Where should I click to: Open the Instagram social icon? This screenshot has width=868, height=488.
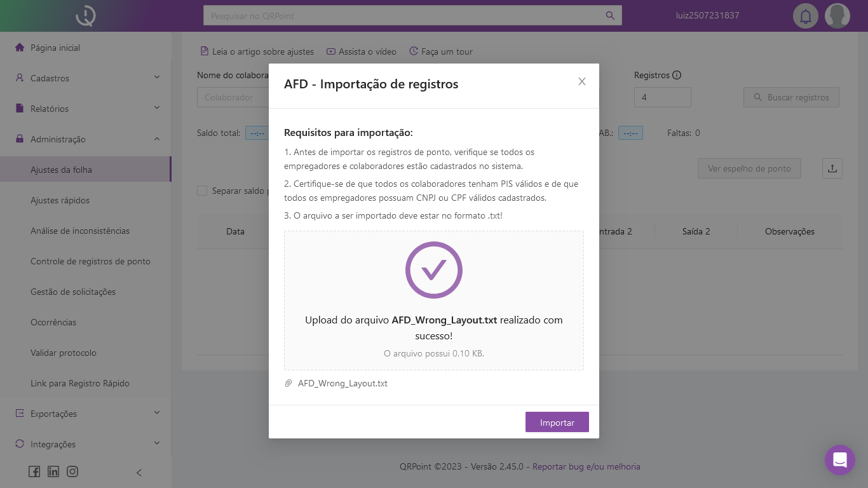coord(72,471)
